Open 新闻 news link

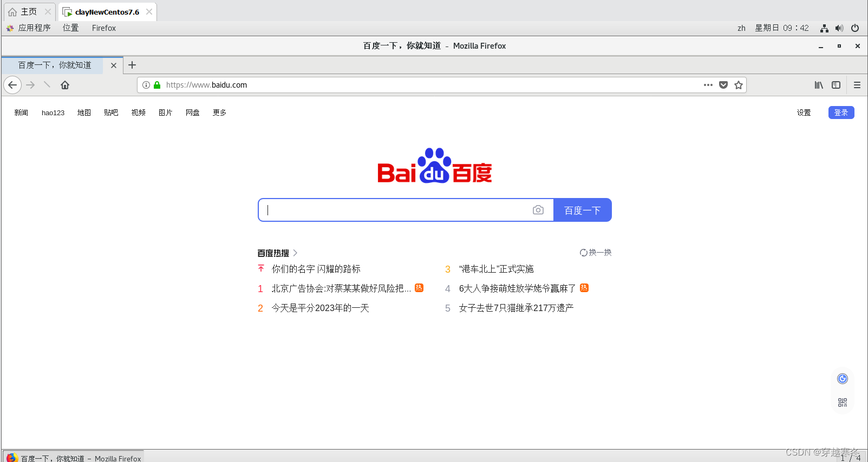click(21, 113)
